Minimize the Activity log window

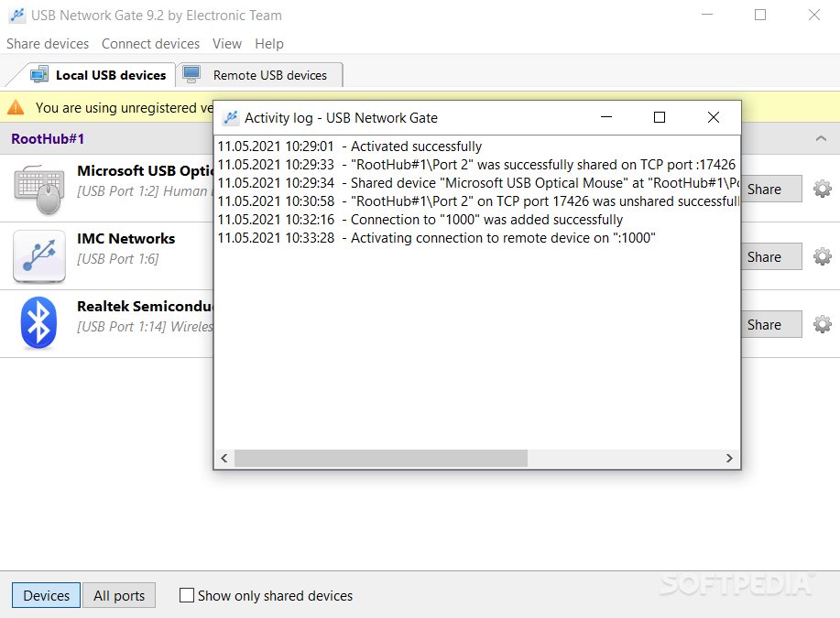(605, 117)
